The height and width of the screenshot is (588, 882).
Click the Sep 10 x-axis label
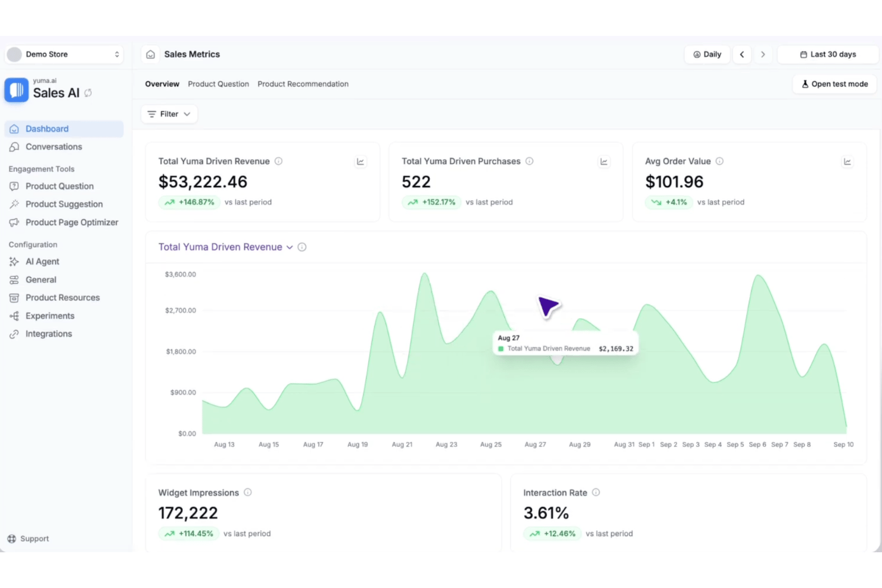point(843,444)
